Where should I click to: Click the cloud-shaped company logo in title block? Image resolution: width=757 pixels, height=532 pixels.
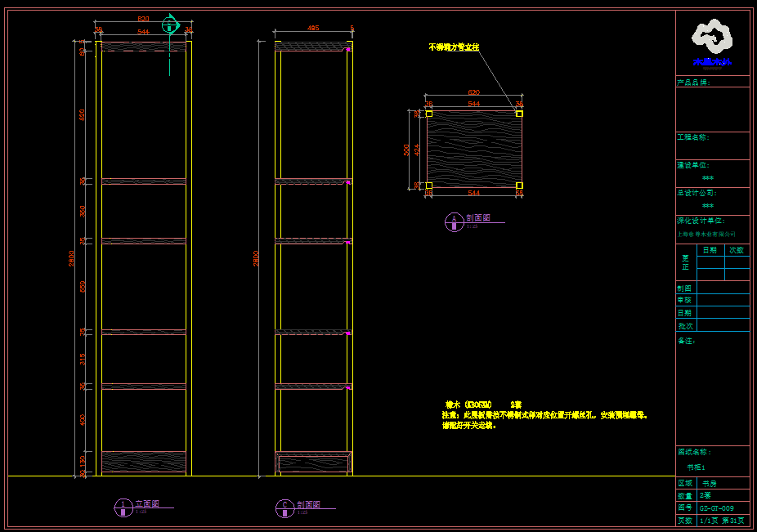point(712,38)
